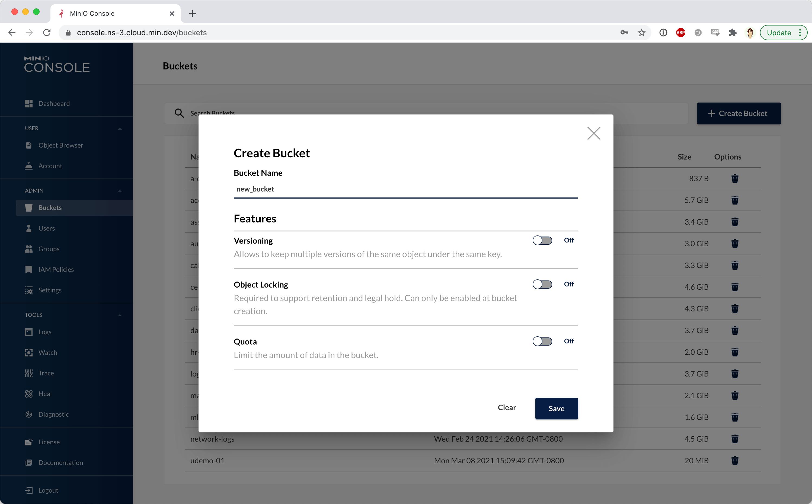Click trash icon for the 1.6 GiB bucket

735,417
